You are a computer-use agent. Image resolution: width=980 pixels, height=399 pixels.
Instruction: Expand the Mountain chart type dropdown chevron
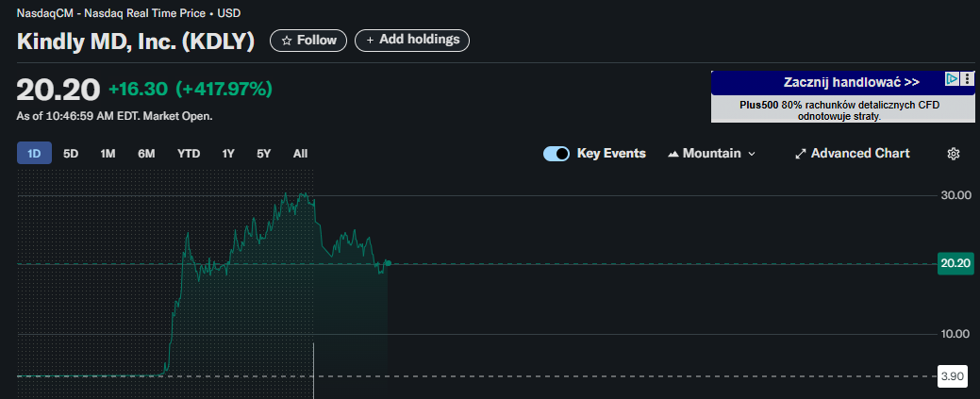pyautogui.click(x=752, y=154)
